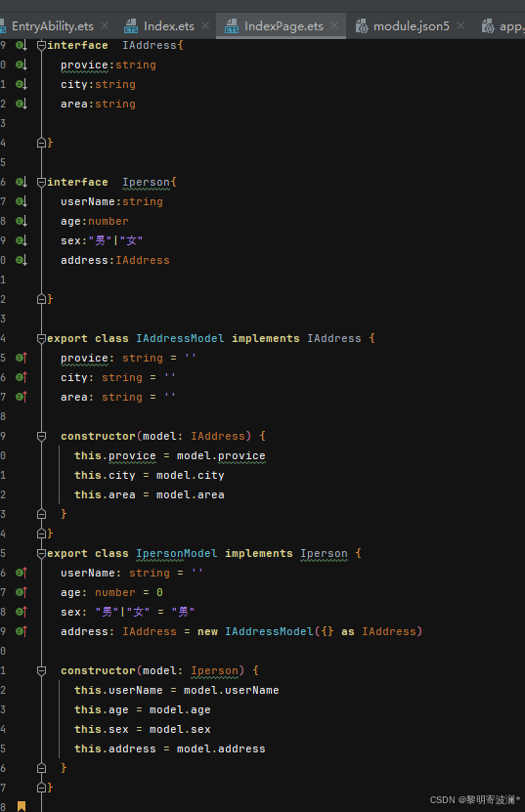525x812 pixels.
Task: Click implements gutter icon beside address: IAddress = new
Action: 22,631
